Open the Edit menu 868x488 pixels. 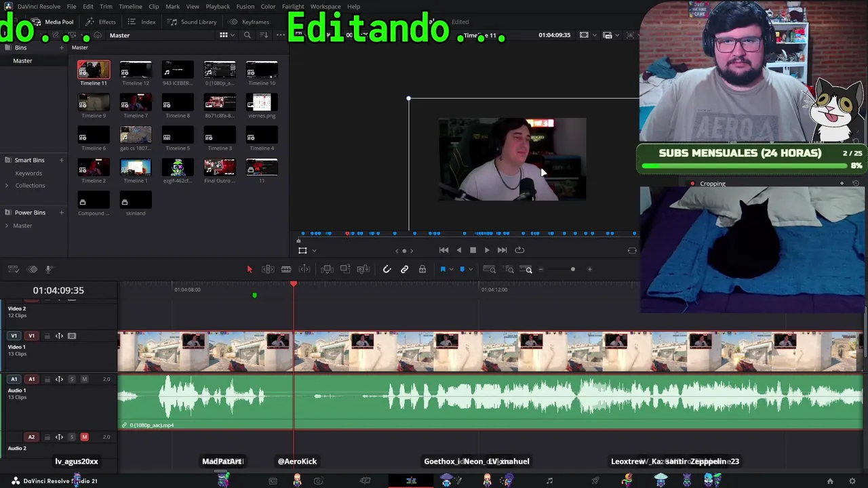tap(88, 6)
